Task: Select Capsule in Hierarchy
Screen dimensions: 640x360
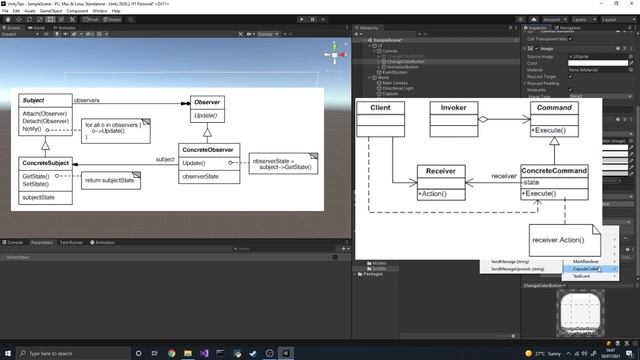Action: [387, 93]
